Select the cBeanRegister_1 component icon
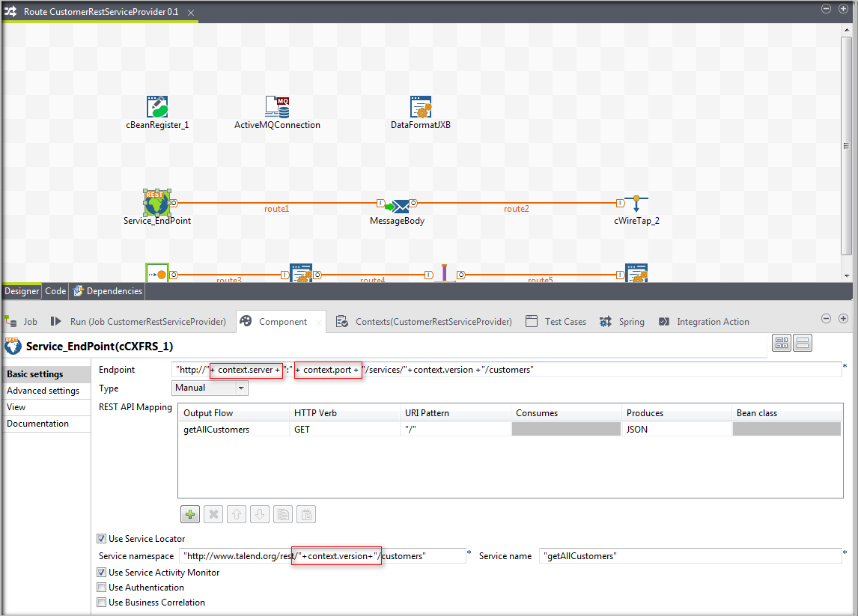This screenshot has width=858, height=616. (157, 107)
